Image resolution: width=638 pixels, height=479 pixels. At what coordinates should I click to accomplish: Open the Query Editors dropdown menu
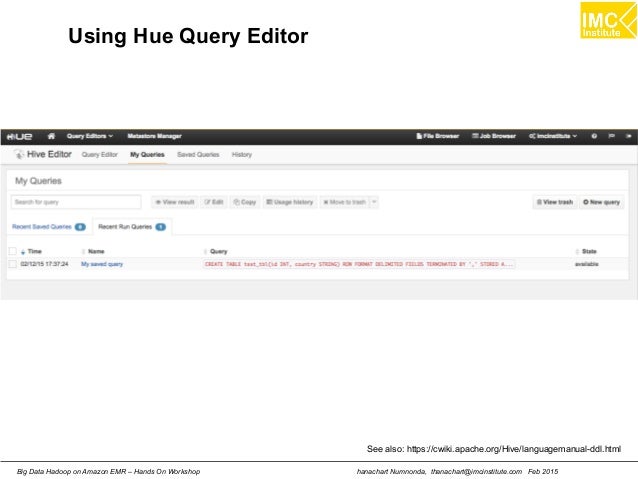pos(90,136)
